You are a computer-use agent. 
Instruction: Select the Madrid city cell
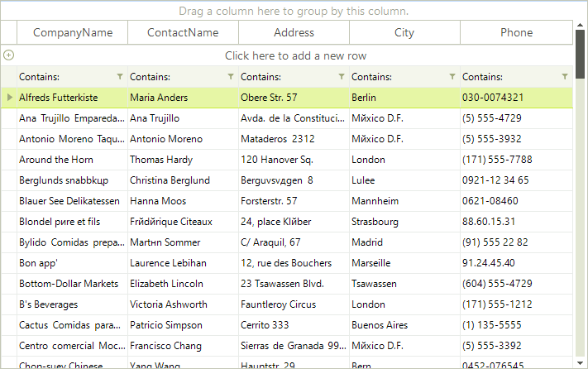click(404, 242)
